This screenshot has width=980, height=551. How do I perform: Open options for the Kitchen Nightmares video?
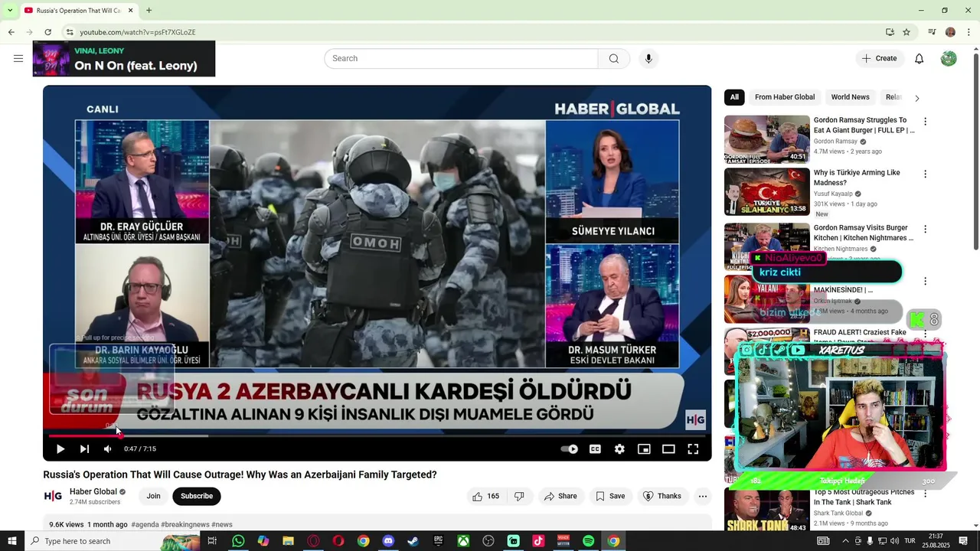(925, 229)
